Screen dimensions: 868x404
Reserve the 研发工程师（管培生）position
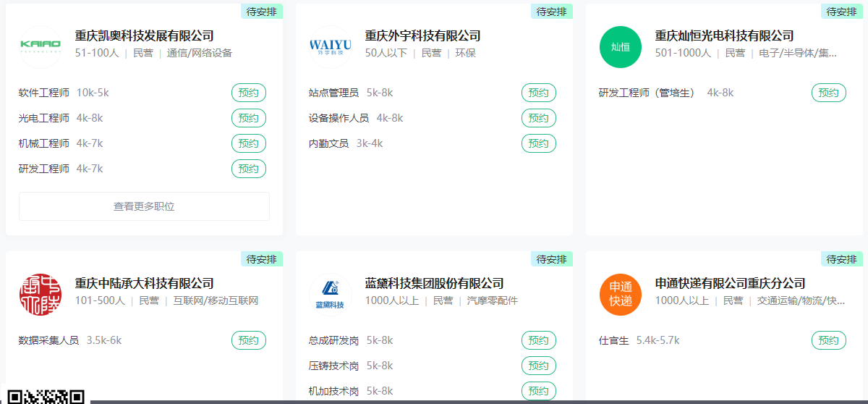[x=829, y=93]
